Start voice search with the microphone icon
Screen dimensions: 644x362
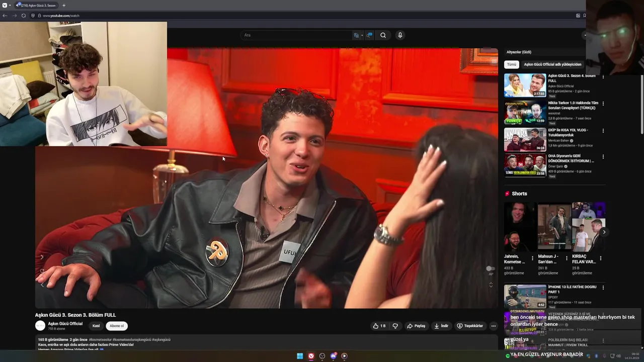click(x=400, y=35)
